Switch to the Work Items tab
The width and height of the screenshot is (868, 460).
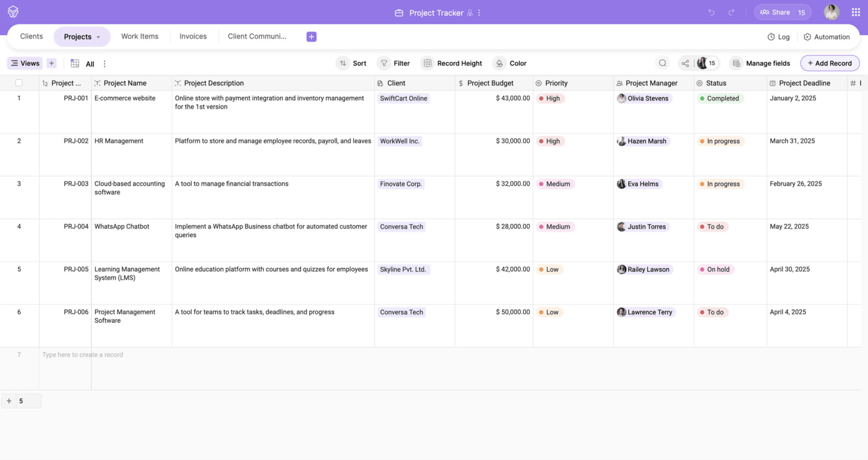pyautogui.click(x=139, y=36)
